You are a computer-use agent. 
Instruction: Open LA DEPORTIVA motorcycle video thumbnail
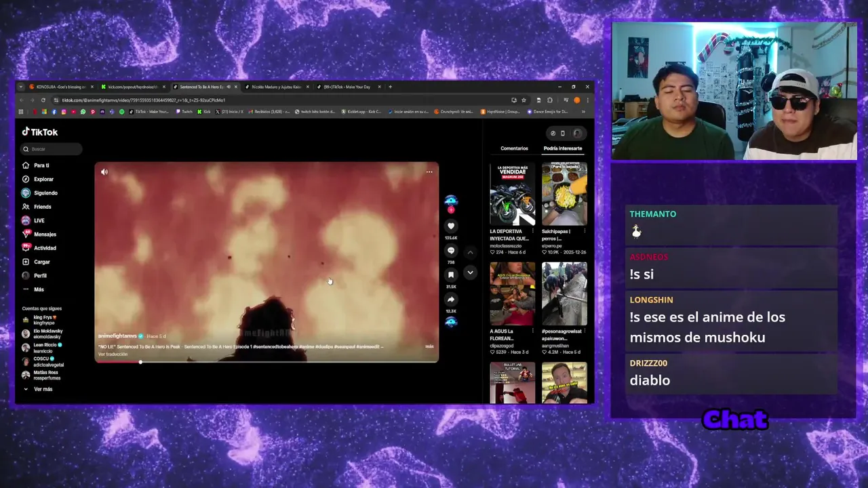tap(513, 194)
